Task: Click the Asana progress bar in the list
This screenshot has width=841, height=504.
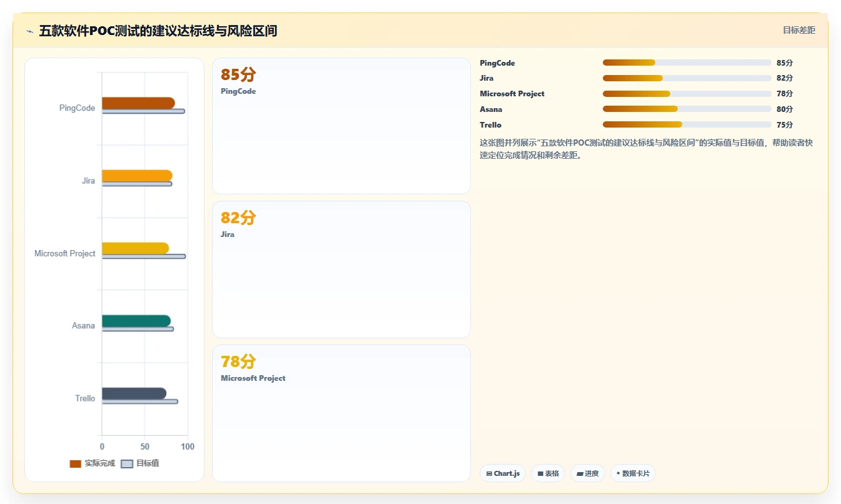Action: pyautogui.click(x=687, y=109)
